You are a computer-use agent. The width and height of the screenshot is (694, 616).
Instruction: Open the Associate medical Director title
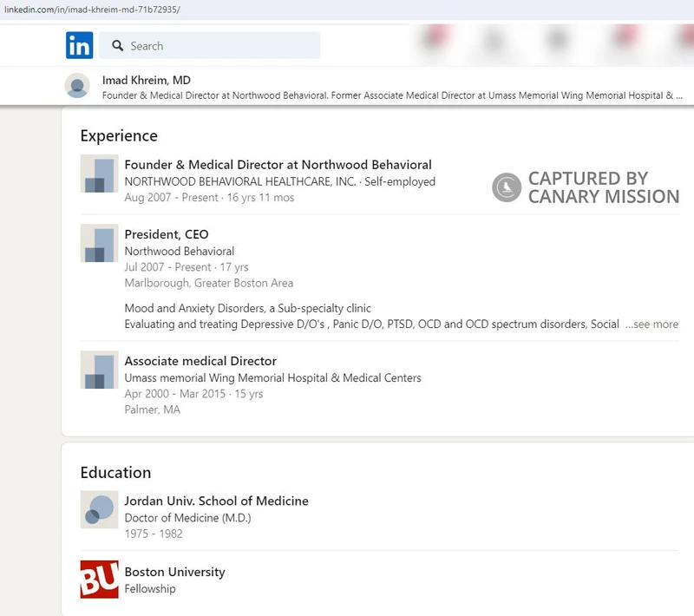200,361
